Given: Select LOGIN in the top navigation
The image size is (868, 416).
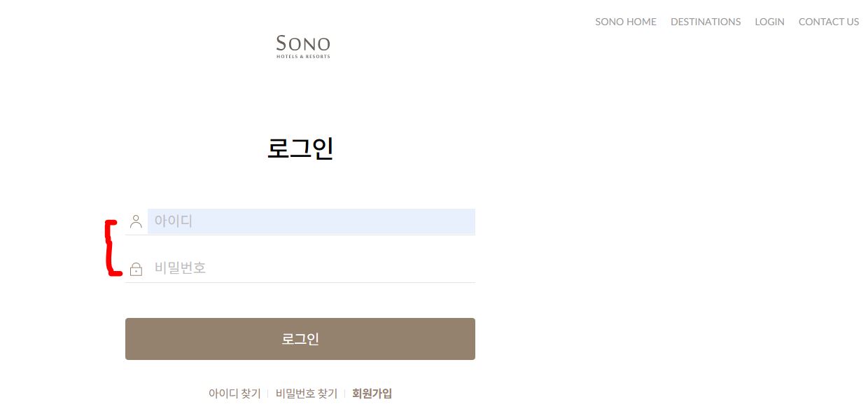Looking at the screenshot, I should coord(769,22).
